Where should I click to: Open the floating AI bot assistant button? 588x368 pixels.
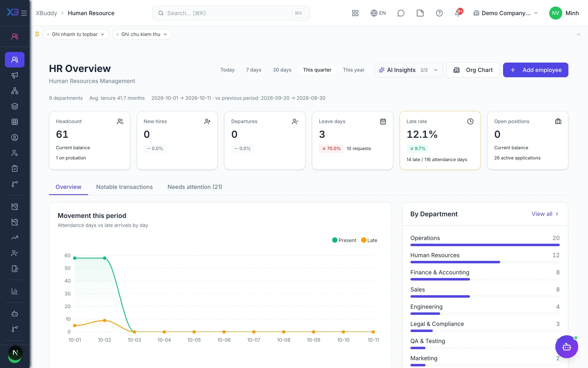coord(567,347)
